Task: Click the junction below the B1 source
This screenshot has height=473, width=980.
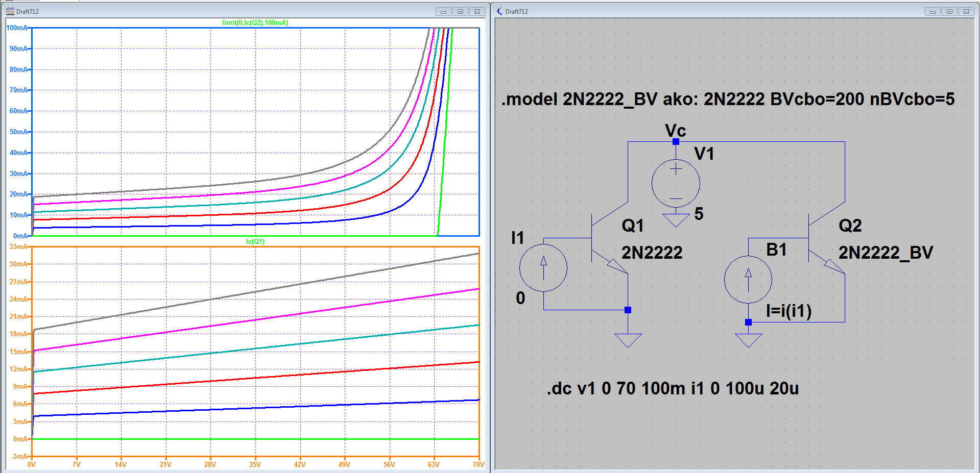Action: tap(748, 322)
